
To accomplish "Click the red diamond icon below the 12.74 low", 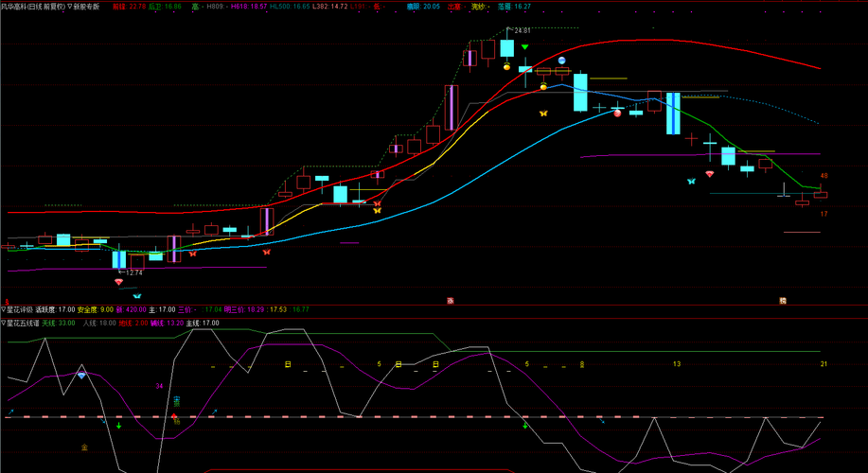I will [118, 282].
